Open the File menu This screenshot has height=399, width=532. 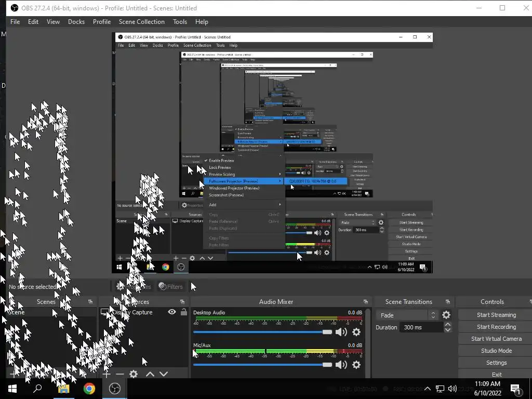pos(15,22)
